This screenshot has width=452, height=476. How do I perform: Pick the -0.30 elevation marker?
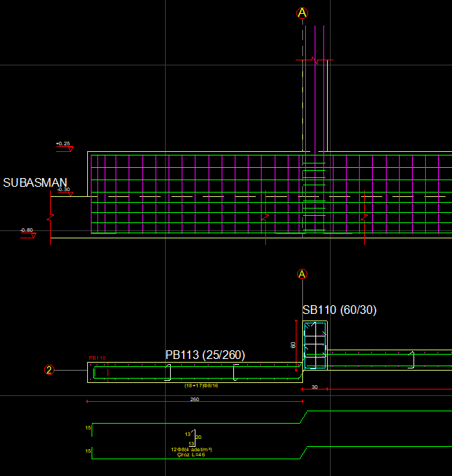click(x=64, y=190)
